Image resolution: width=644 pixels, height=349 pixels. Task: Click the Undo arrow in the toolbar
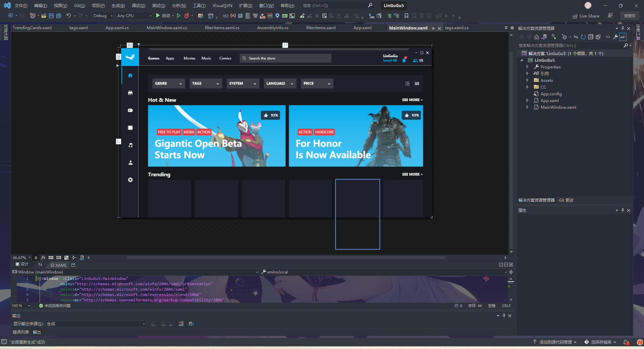tap(68, 15)
